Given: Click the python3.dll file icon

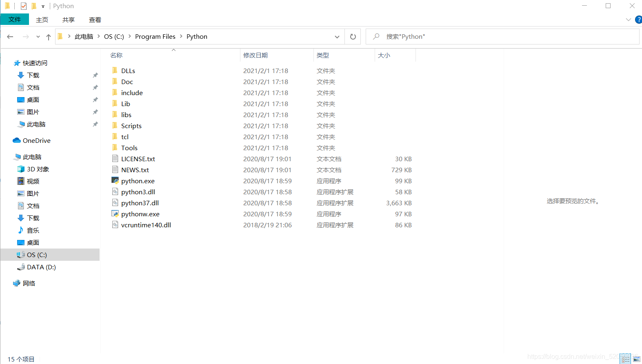Looking at the screenshot, I should click(x=115, y=191).
